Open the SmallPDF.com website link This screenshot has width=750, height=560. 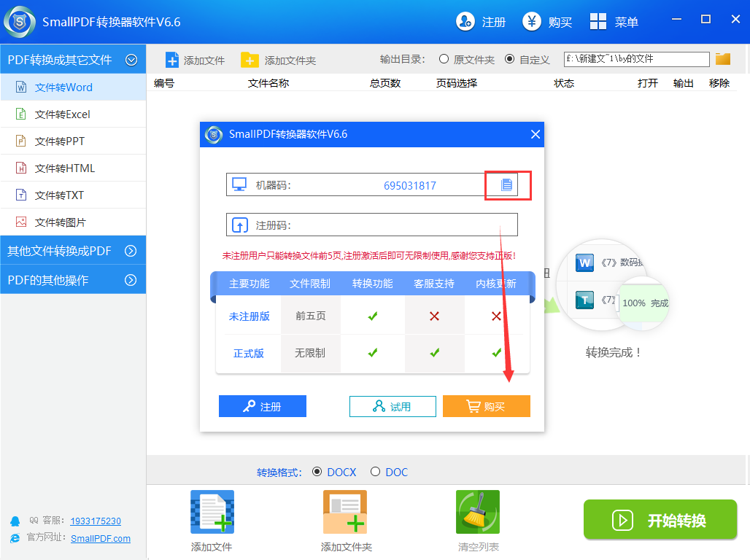click(x=101, y=538)
